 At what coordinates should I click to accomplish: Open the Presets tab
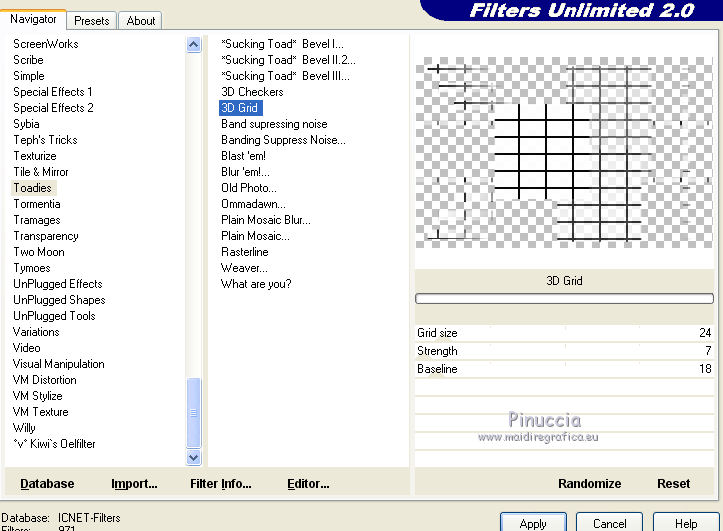tap(91, 21)
